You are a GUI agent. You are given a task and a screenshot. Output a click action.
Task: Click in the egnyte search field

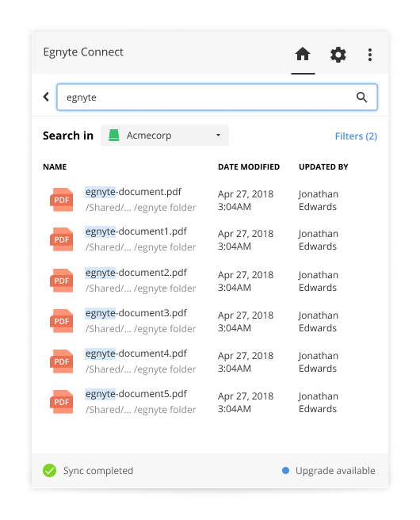(217, 97)
